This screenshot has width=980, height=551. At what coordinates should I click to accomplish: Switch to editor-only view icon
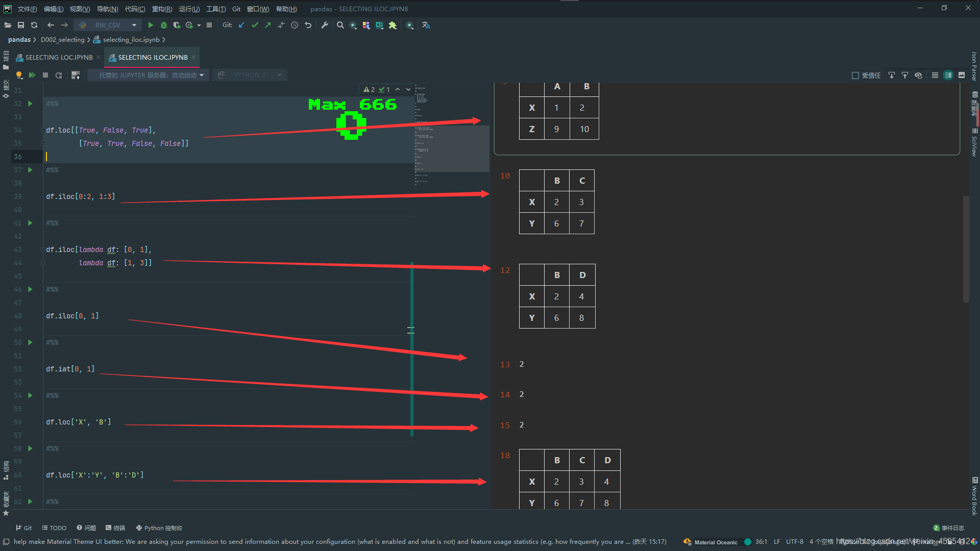[935, 75]
